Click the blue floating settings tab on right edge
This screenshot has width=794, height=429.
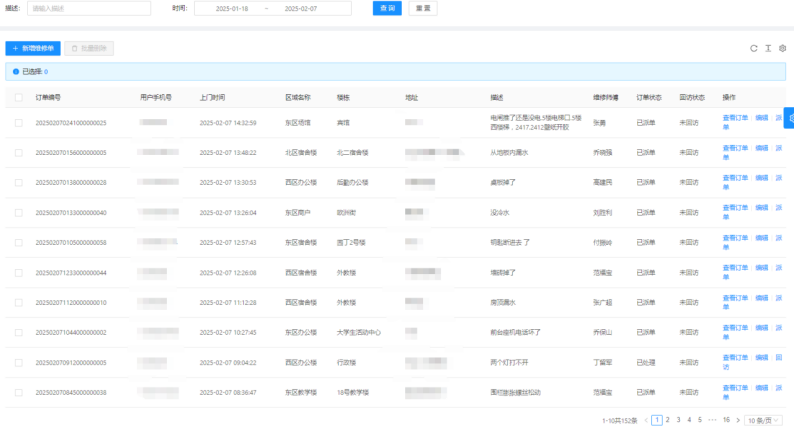[788, 118]
